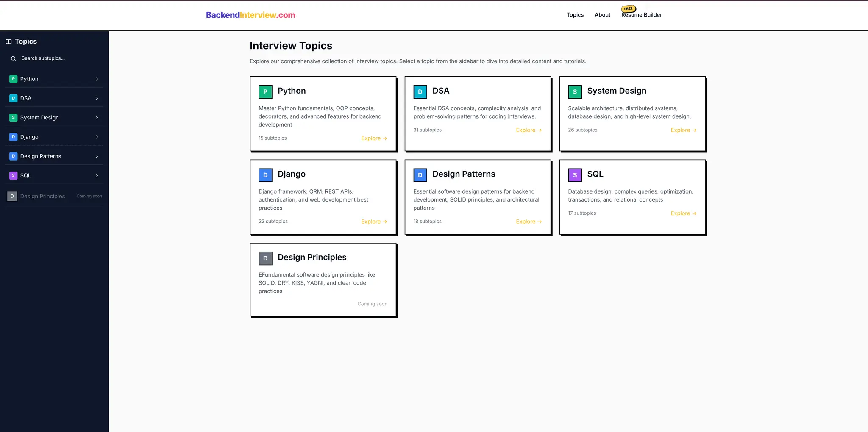The image size is (868, 432).
Task: Click Explore link on the Django card
Action: coord(374,222)
